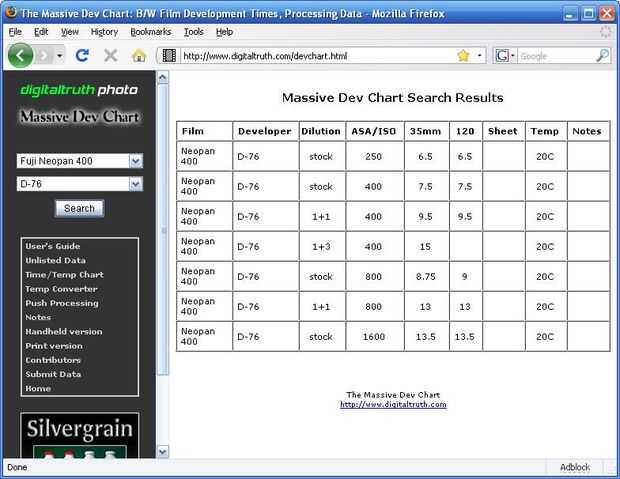Click the Adblock status bar entry

(x=575, y=467)
